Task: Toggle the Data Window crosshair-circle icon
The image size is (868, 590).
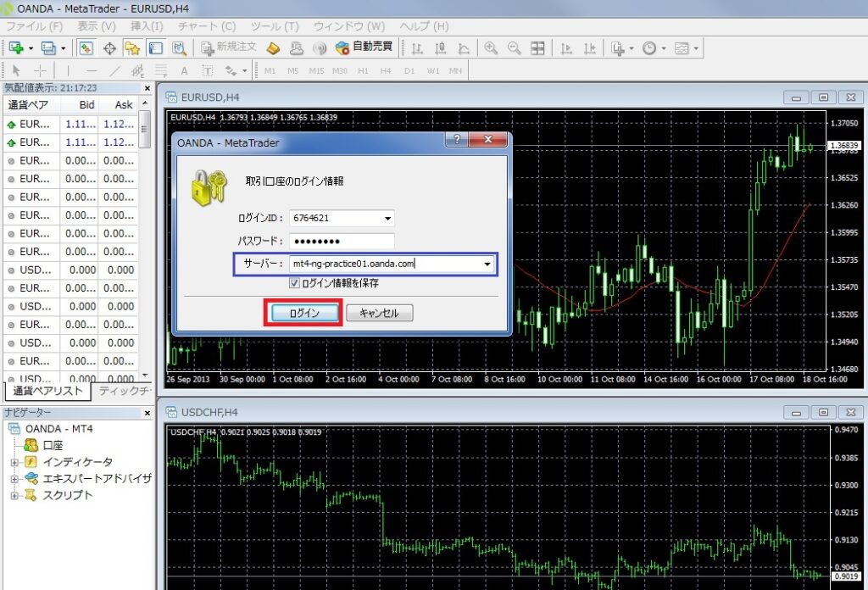Action: click(x=109, y=48)
